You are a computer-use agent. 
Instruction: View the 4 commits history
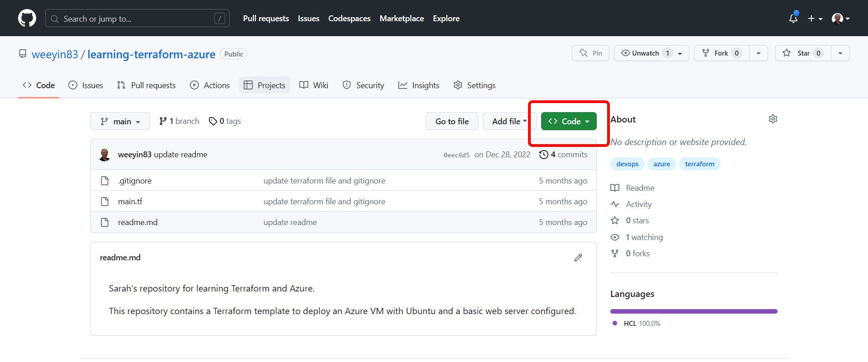coord(563,155)
